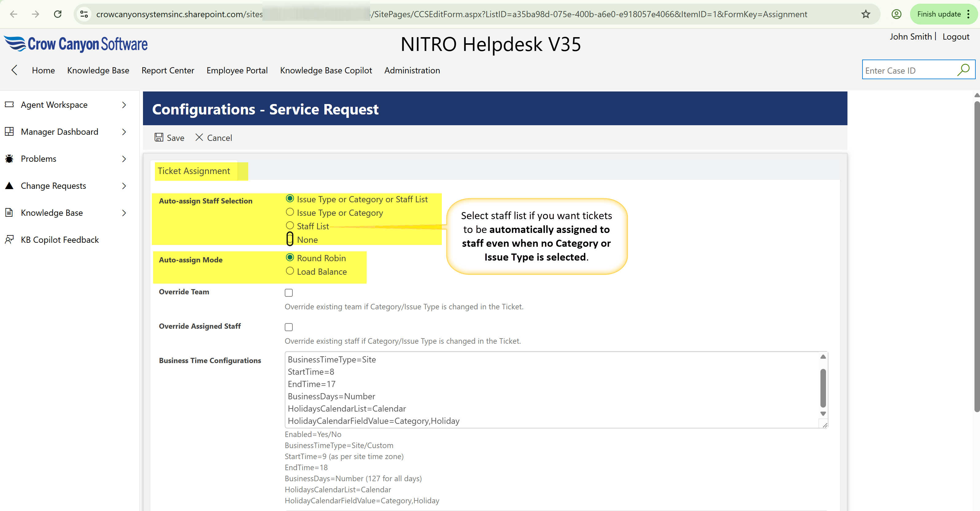Click the back chevron beside Home
The width and height of the screenshot is (980, 511).
point(14,70)
